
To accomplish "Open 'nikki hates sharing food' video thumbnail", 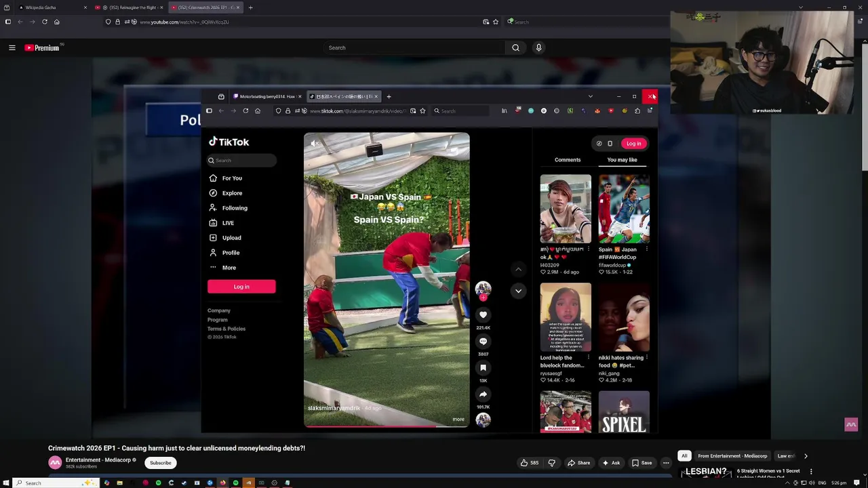I will click(624, 317).
